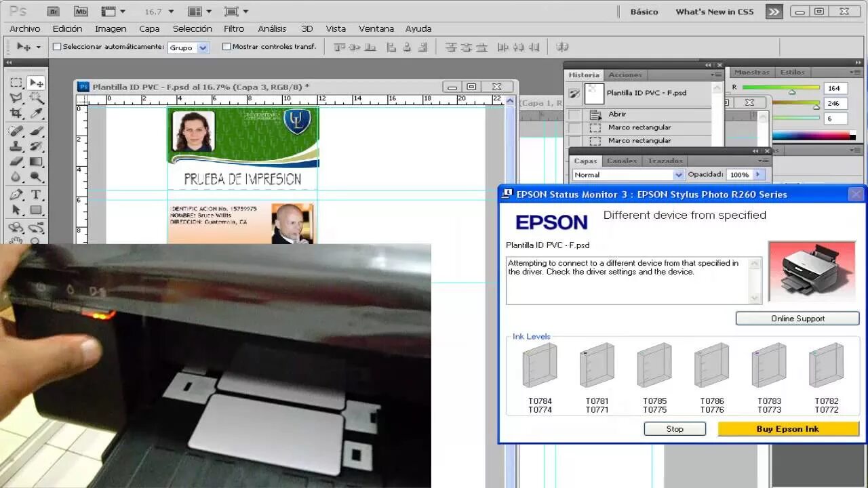Select the Rectangular Marquee tool
The width and height of the screenshot is (868, 488).
(x=16, y=83)
